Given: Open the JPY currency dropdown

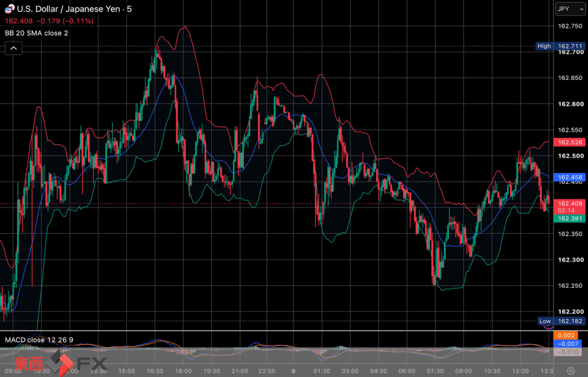Looking at the screenshot, I should (570, 9).
